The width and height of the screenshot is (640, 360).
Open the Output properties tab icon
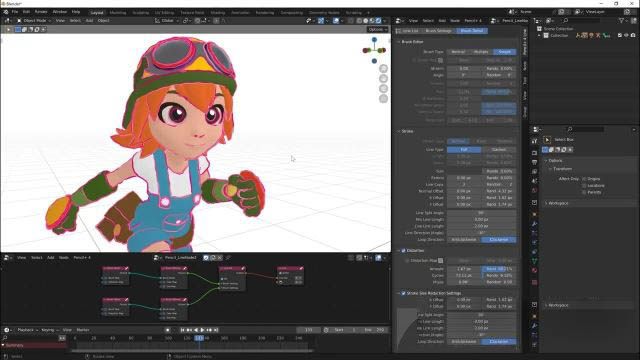coord(535,162)
